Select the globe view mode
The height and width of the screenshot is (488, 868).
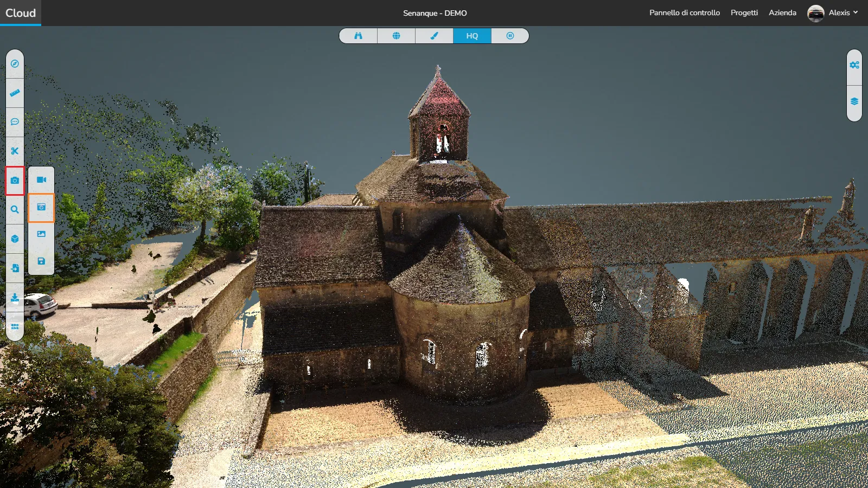[396, 36]
